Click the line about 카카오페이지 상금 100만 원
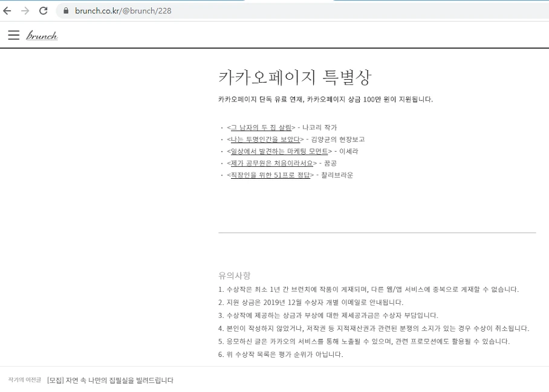The width and height of the screenshot is (549, 392). pos(325,99)
